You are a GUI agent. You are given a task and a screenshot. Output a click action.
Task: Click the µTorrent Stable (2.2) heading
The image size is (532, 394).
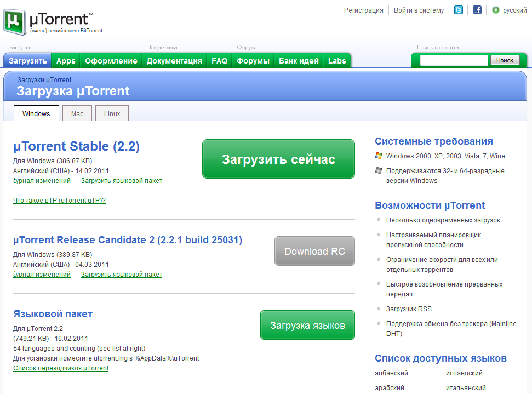click(x=76, y=146)
